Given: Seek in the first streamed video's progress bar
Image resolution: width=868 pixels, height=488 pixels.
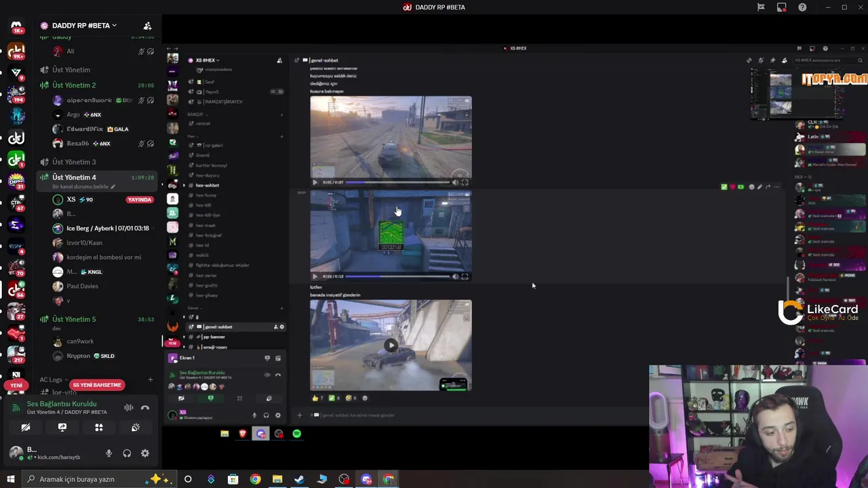Looking at the screenshot, I should (x=397, y=182).
